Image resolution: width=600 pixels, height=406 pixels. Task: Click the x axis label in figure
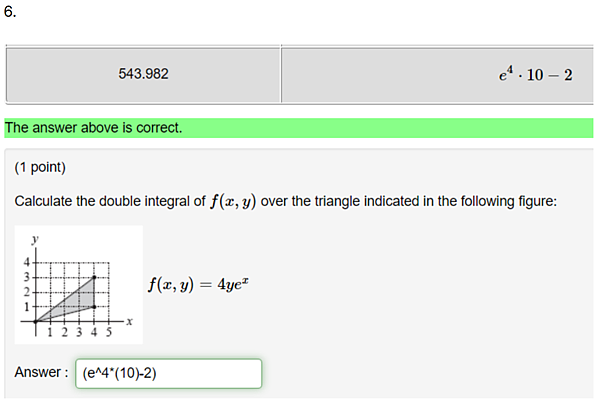(x=129, y=321)
